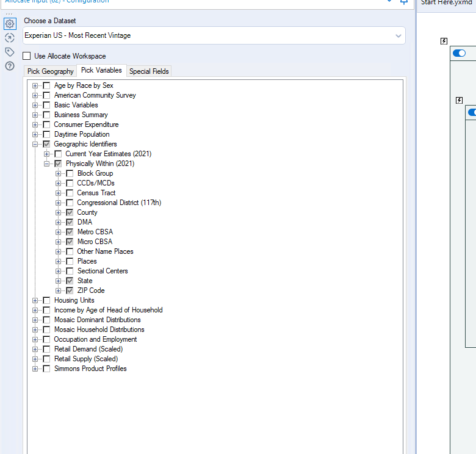Expand the Occupation and Employment node
Screen dimensions: 476x454
[35, 339]
